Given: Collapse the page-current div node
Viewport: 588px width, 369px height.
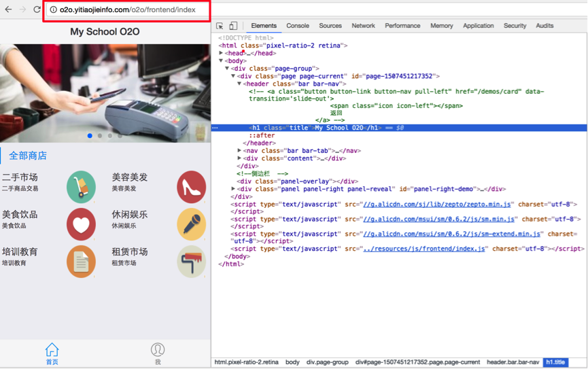Looking at the screenshot, I should [x=233, y=75].
